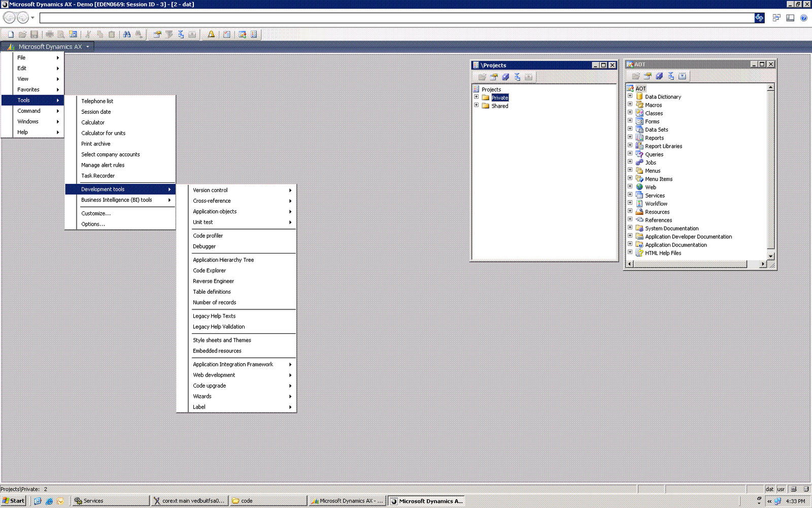The height and width of the screenshot is (508, 812).
Task: Click the Properties icon in Projects window toolbar
Action: click(494, 77)
